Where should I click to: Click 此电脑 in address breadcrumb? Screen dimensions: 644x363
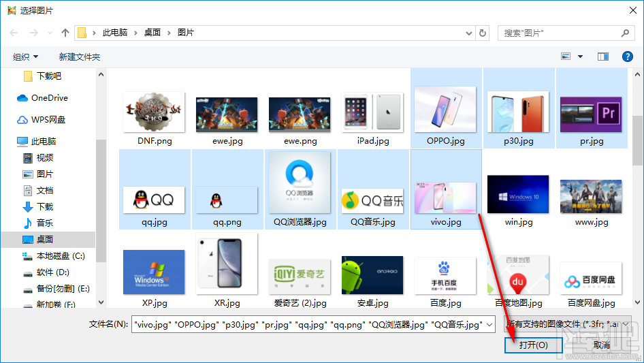pyautogui.click(x=115, y=33)
